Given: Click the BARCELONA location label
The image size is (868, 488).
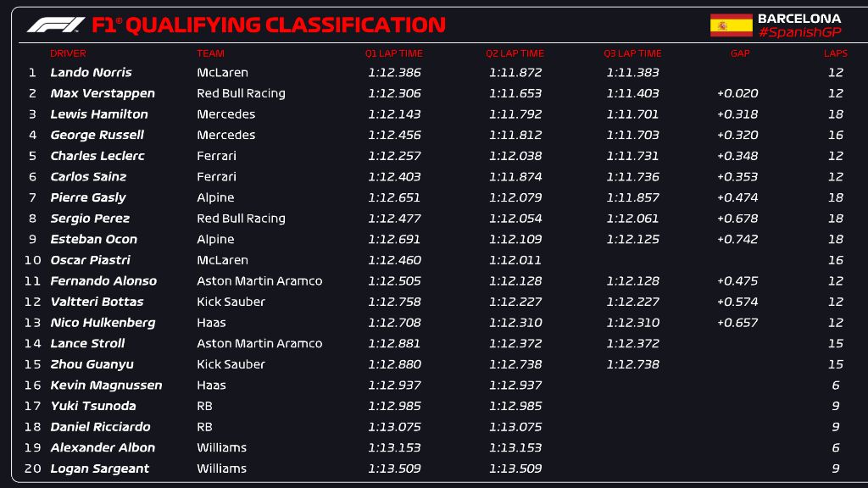Looking at the screenshot, I should point(798,19).
